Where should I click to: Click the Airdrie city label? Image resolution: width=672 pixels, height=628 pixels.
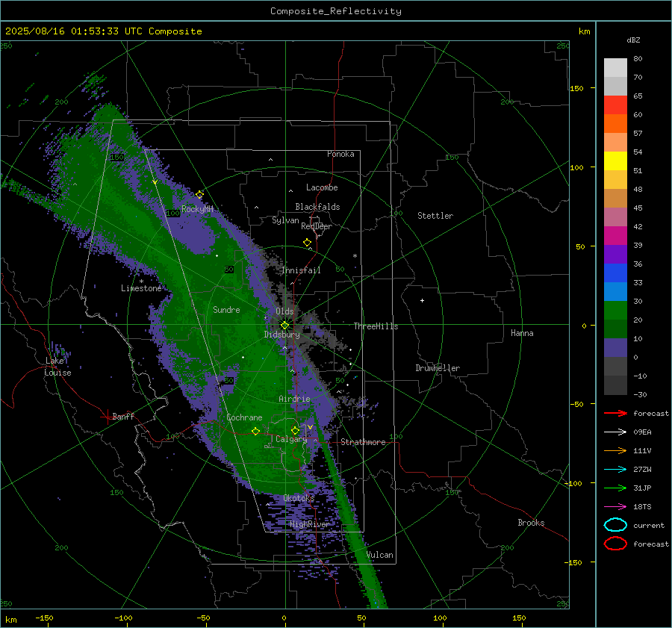(x=294, y=399)
